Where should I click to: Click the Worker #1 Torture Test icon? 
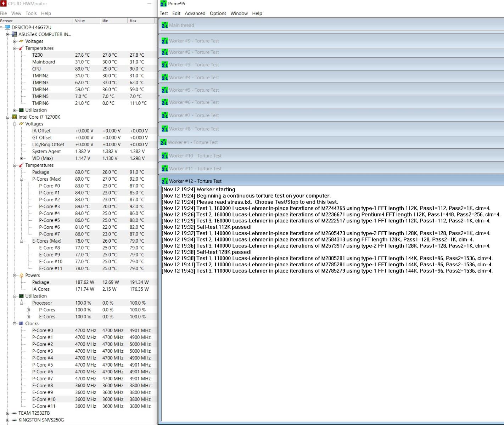[x=163, y=142]
